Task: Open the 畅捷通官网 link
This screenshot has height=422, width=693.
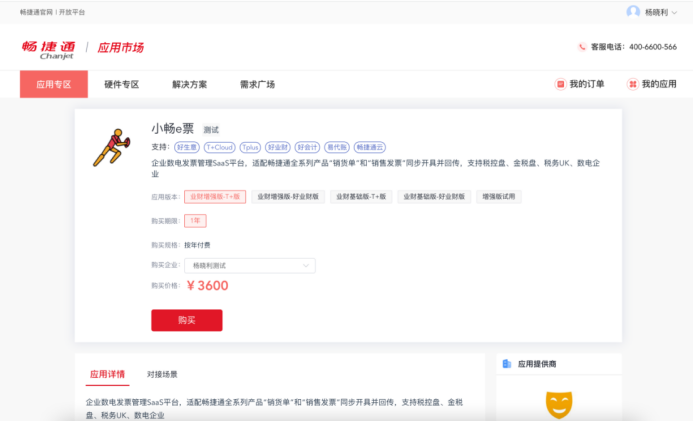Action: (x=36, y=12)
